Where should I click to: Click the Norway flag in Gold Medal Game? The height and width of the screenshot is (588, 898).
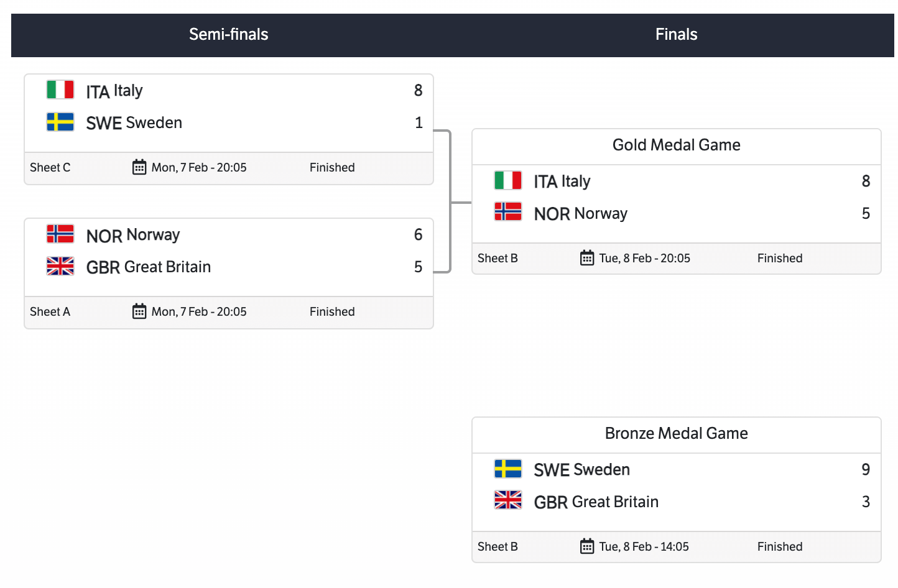[508, 212]
